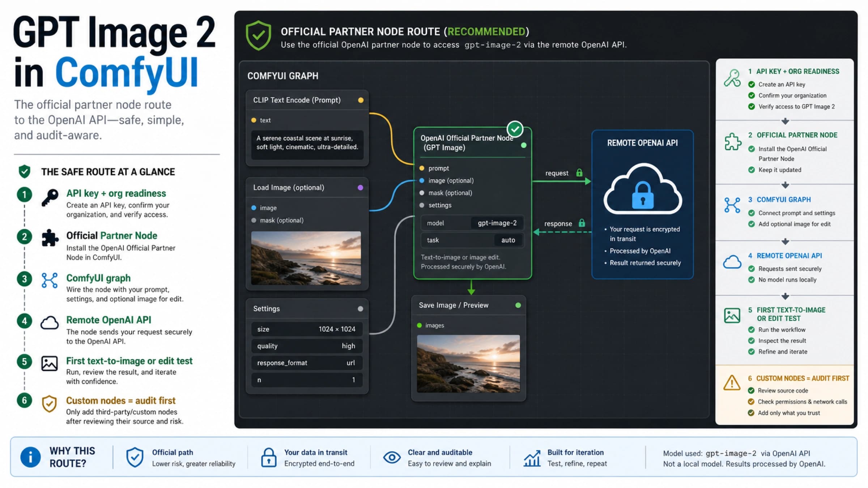Select the Settings node title
Screen dimensions: 868x488
267,309
